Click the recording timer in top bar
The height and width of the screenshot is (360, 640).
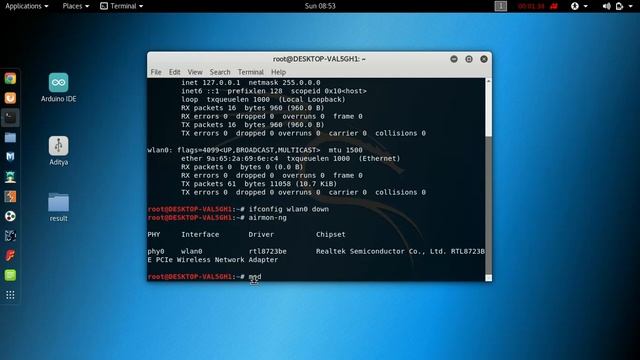(531, 6)
